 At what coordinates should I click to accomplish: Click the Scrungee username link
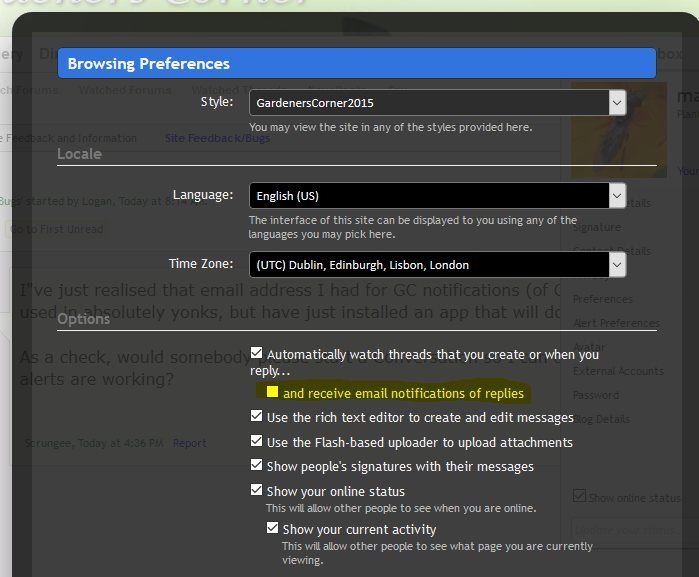click(x=48, y=443)
